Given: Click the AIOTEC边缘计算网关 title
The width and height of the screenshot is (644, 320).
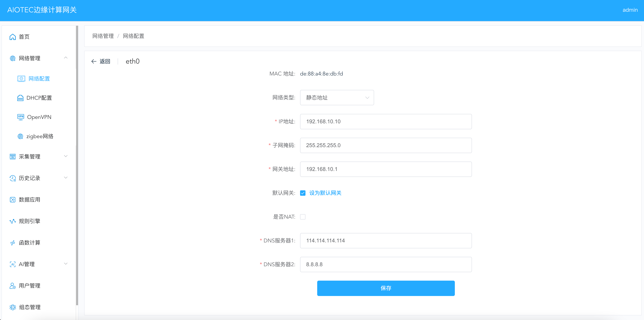Looking at the screenshot, I should (42, 10).
